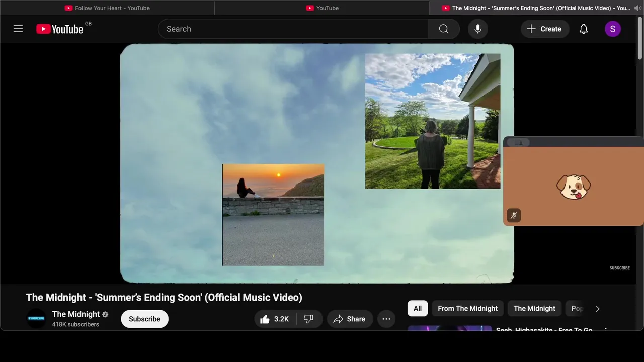644x362 pixels.
Task: Select the All filter chip
Action: point(418,308)
